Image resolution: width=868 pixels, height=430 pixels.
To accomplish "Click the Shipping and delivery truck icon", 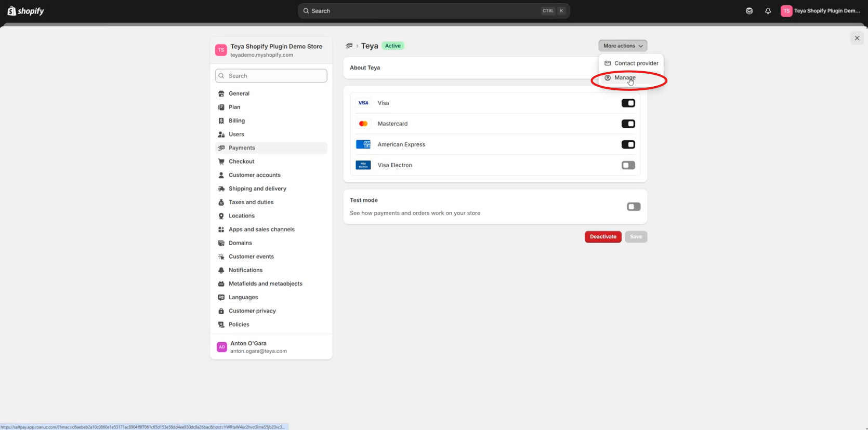I will click(221, 189).
